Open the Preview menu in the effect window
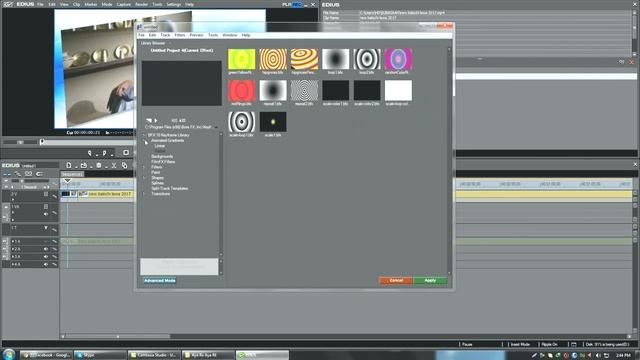 (196, 35)
